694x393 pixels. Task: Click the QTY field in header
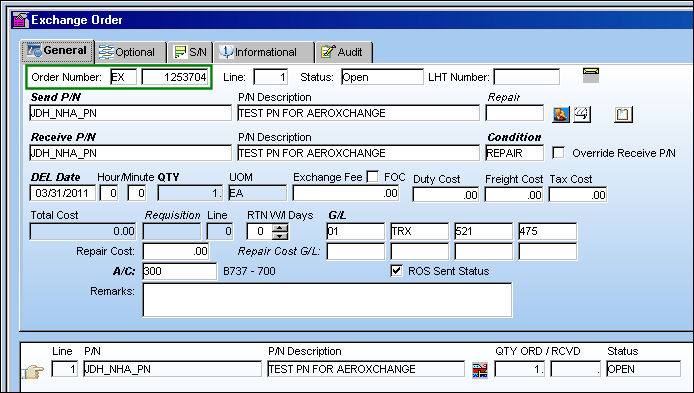pyautogui.click(x=190, y=193)
